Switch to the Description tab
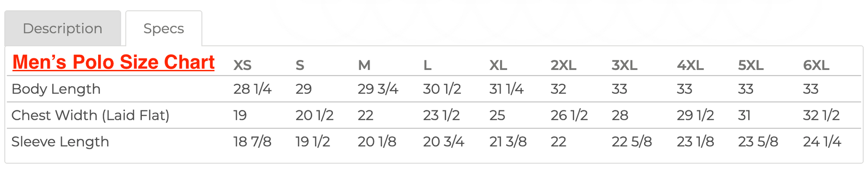The image size is (868, 171). 62,28
